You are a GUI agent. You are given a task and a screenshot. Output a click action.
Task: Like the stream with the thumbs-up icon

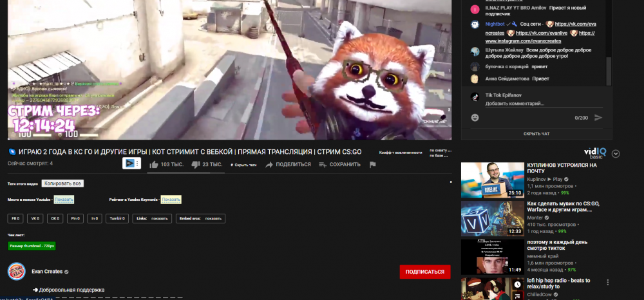pyautogui.click(x=154, y=165)
